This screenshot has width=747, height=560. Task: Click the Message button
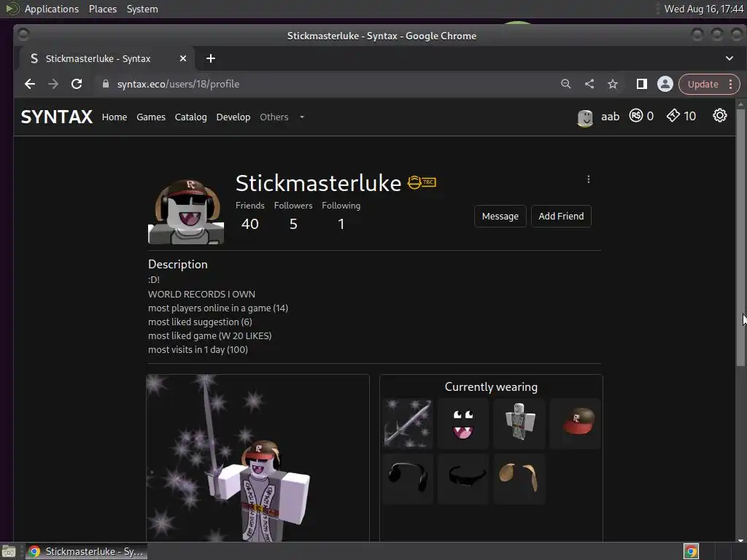pyautogui.click(x=500, y=216)
